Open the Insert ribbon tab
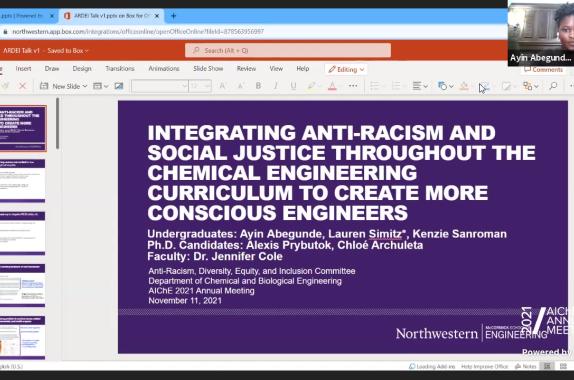The image size is (574, 380). (23, 68)
